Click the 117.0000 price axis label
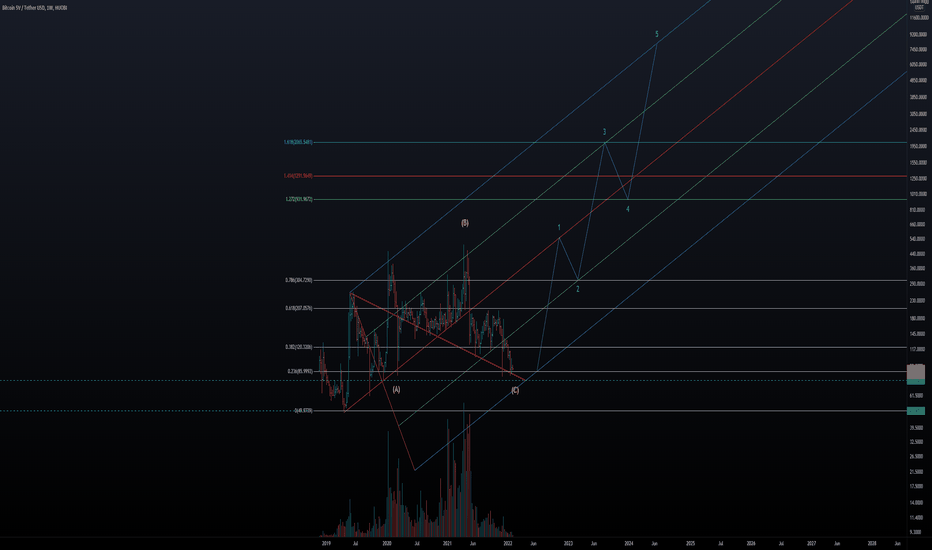 [x=918, y=350]
